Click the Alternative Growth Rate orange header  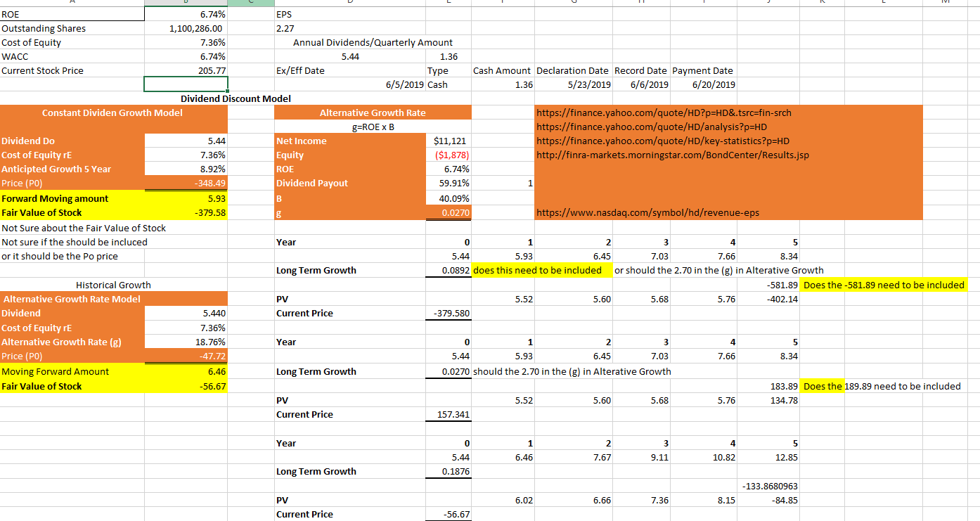pos(369,112)
